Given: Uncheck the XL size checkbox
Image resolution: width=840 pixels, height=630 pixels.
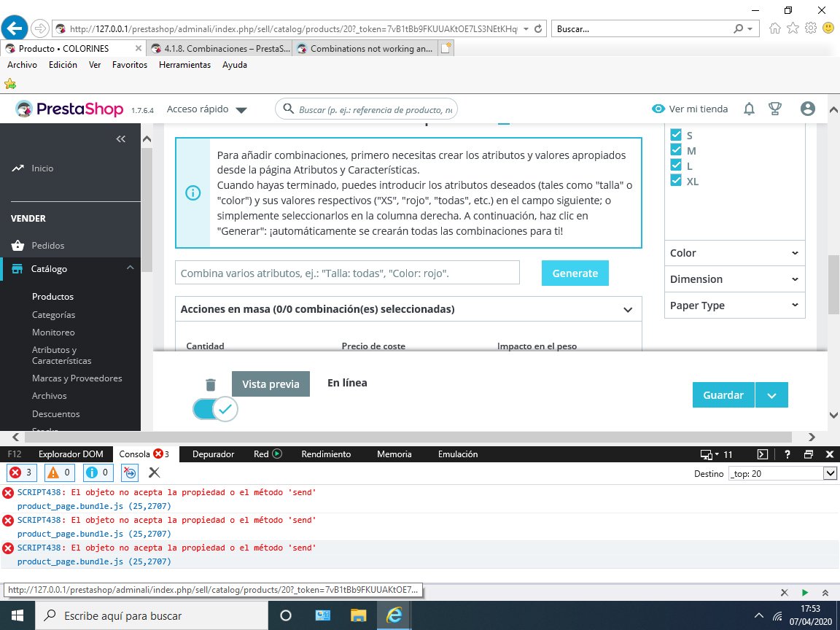Looking at the screenshot, I should (x=676, y=180).
